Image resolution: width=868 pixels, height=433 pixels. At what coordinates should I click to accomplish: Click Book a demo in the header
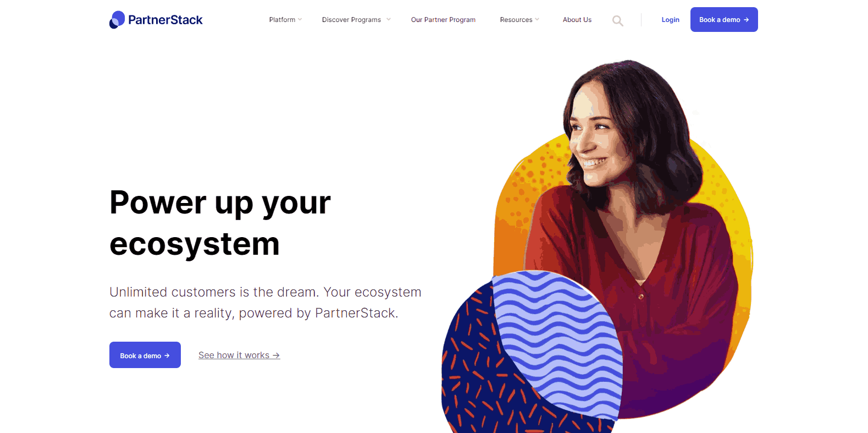(724, 20)
